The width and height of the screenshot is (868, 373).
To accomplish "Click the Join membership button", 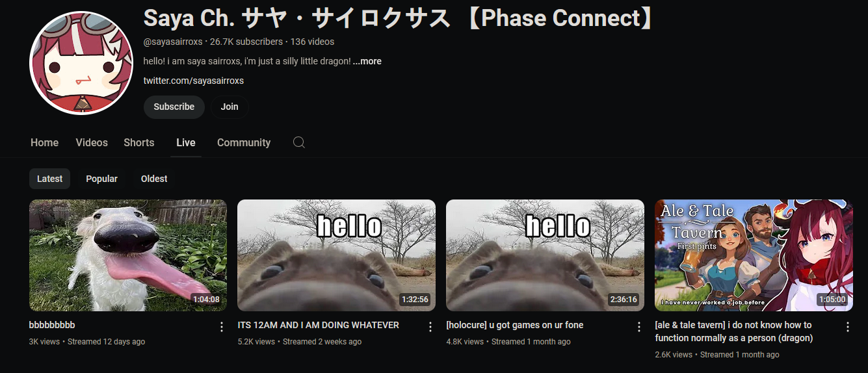I will click(230, 107).
